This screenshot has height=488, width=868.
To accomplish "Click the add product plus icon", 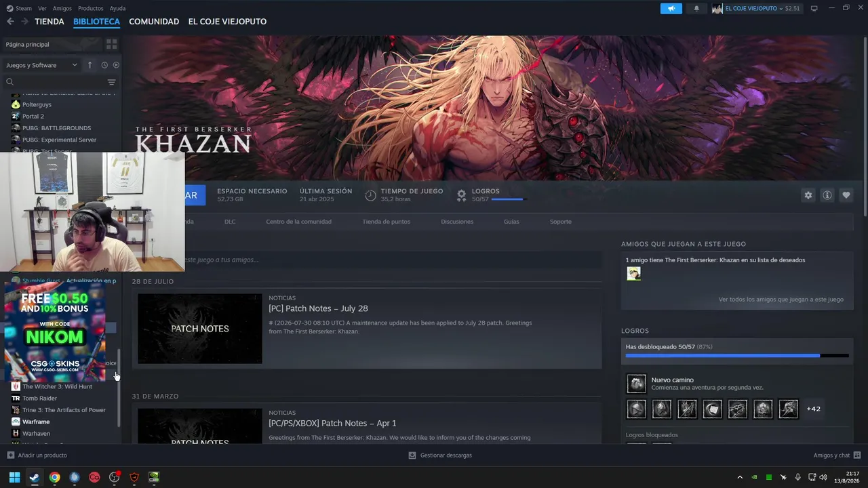I will (10, 455).
